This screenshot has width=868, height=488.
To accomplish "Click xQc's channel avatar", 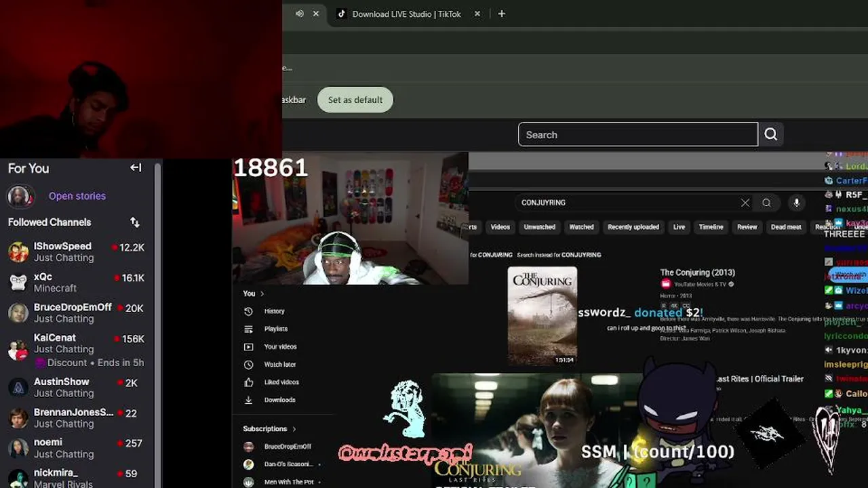I will pos(18,283).
